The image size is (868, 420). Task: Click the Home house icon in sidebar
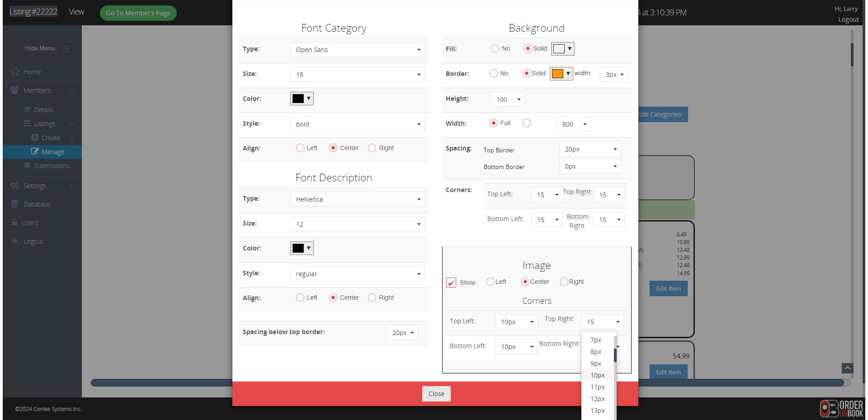15,72
